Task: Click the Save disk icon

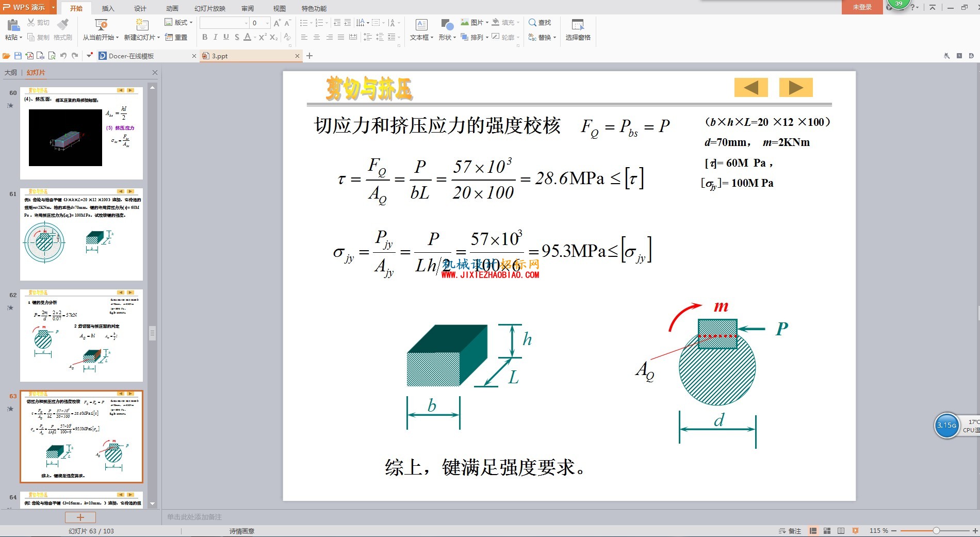Action: tap(18, 56)
